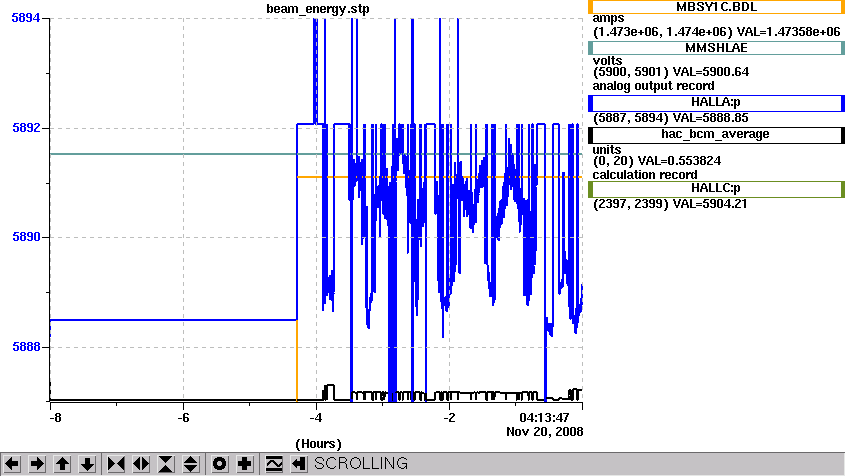This screenshot has height=476, width=845.
Task: Click the toolbar icon showing a wavy line
Action: [274, 464]
